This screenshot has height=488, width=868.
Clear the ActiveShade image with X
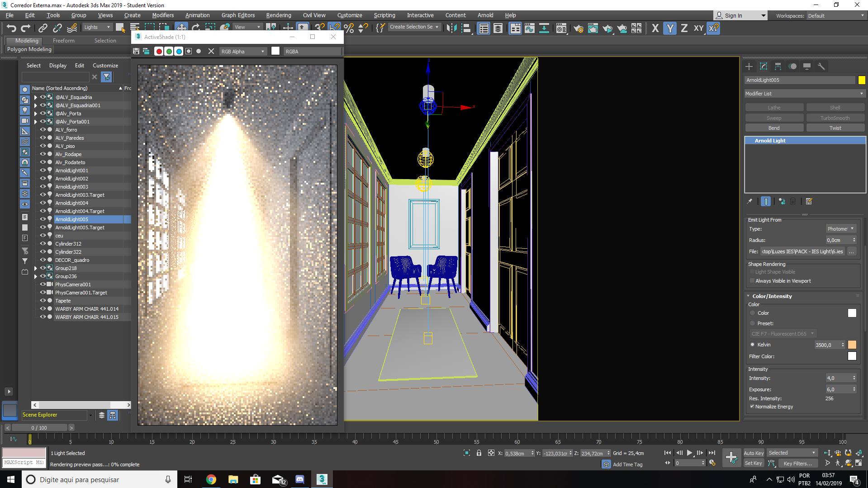click(211, 52)
